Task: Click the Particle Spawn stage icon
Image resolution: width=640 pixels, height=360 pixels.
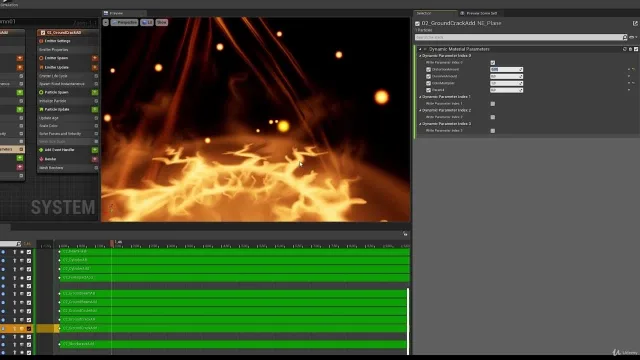Action: point(41,93)
